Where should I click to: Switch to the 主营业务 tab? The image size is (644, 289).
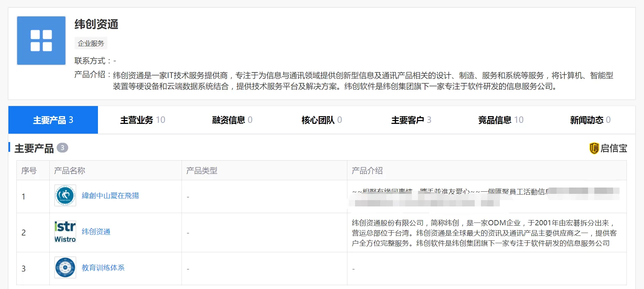point(143,120)
